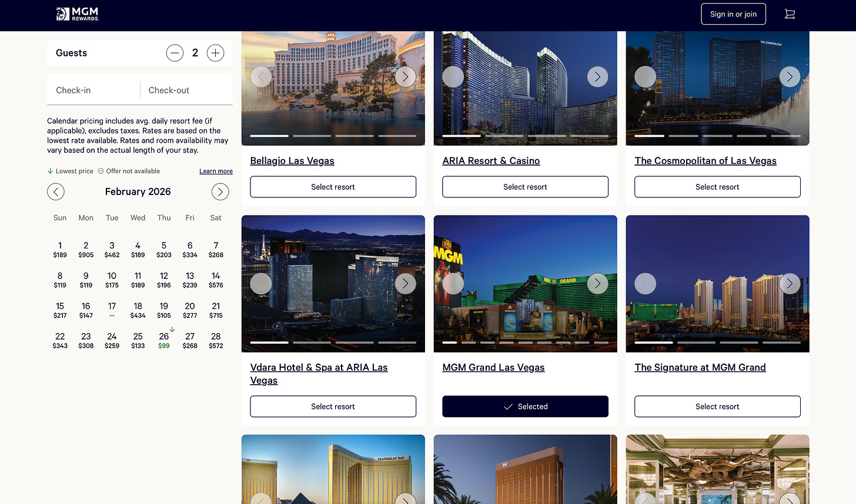
Task: Show previous Signature at MGM Grand photo
Action: pos(646,284)
